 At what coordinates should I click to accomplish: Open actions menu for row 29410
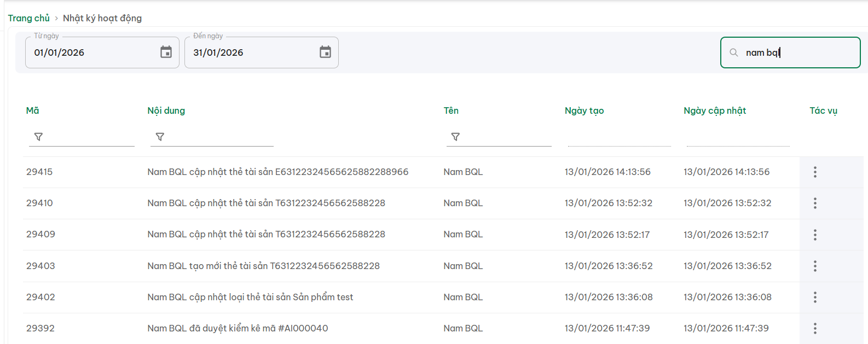(815, 203)
